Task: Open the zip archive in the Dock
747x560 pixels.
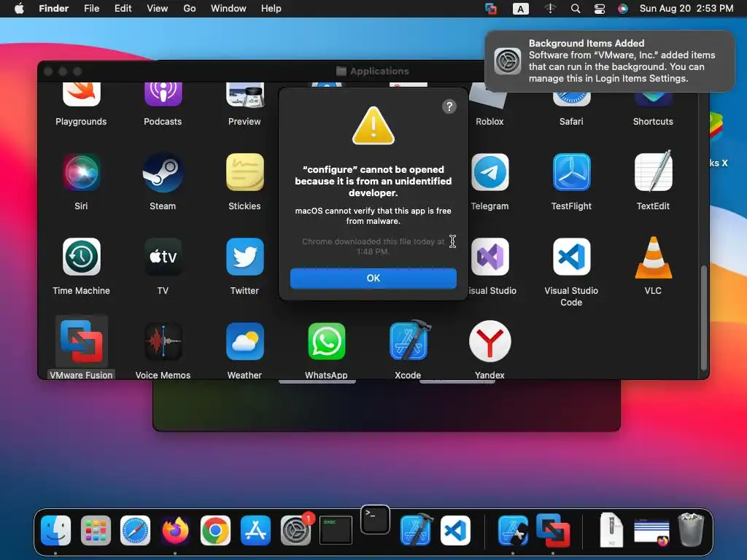Action: coord(612,529)
